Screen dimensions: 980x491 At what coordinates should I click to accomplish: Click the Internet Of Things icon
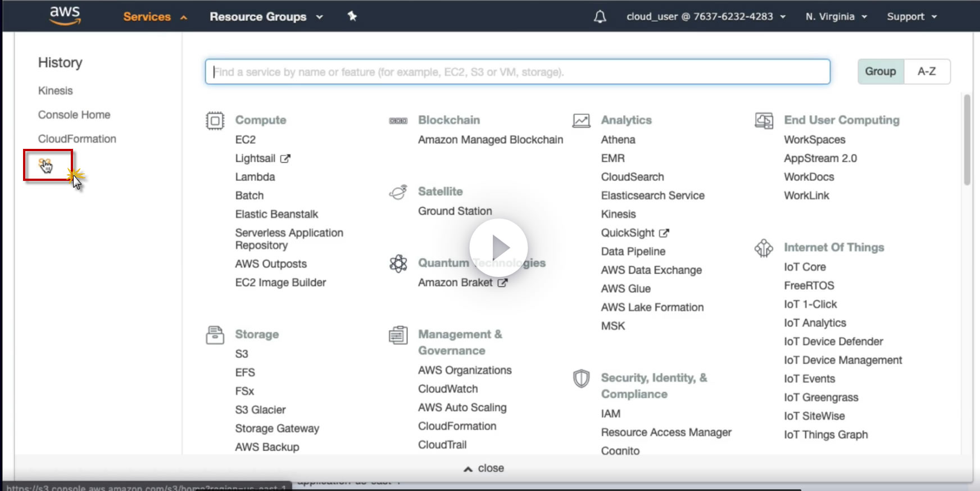(764, 248)
